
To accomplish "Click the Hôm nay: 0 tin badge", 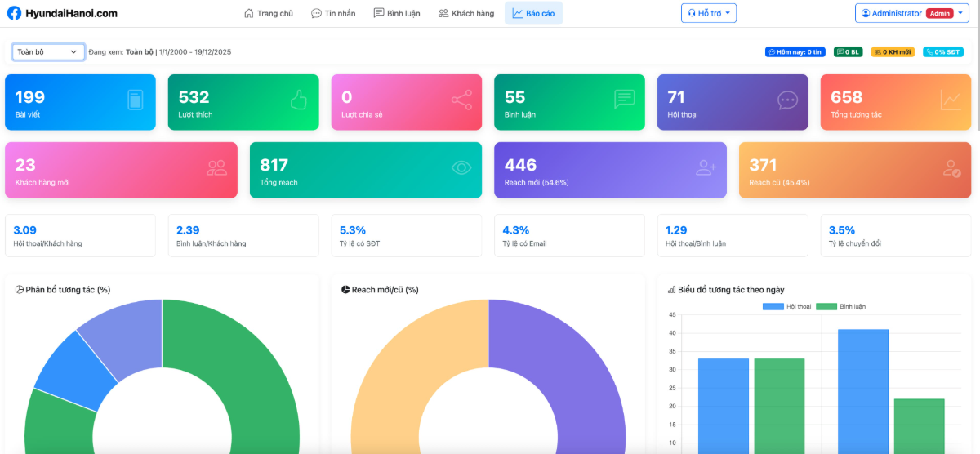I will pos(794,51).
